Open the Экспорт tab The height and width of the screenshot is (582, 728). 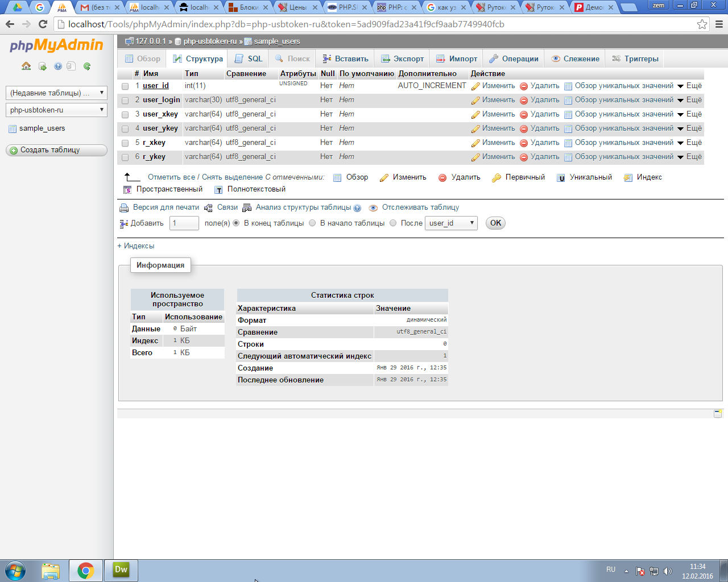click(x=403, y=59)
